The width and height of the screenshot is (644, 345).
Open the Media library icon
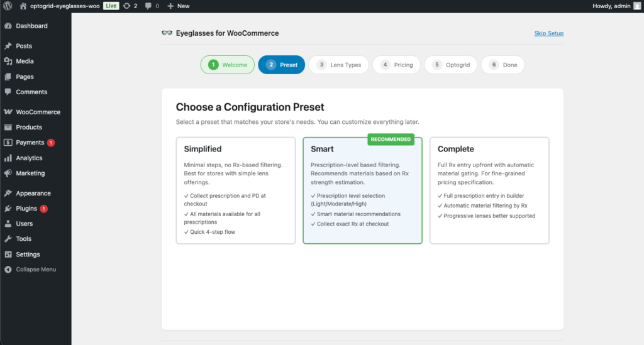click(8, 62)
